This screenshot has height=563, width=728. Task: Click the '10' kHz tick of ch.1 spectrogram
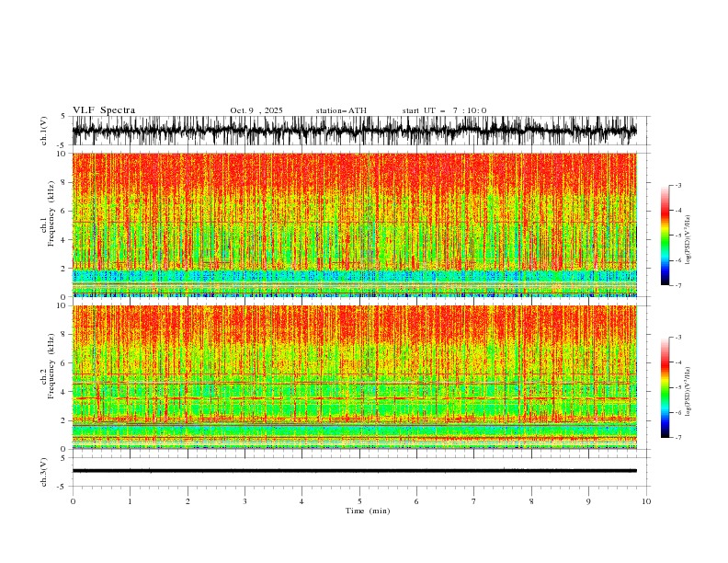61,154
